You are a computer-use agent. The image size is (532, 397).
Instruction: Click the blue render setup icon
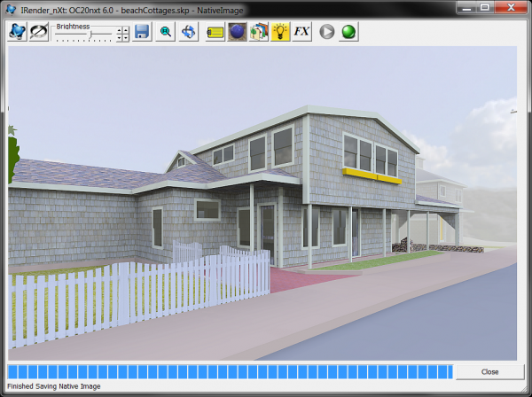click(17, 32)
